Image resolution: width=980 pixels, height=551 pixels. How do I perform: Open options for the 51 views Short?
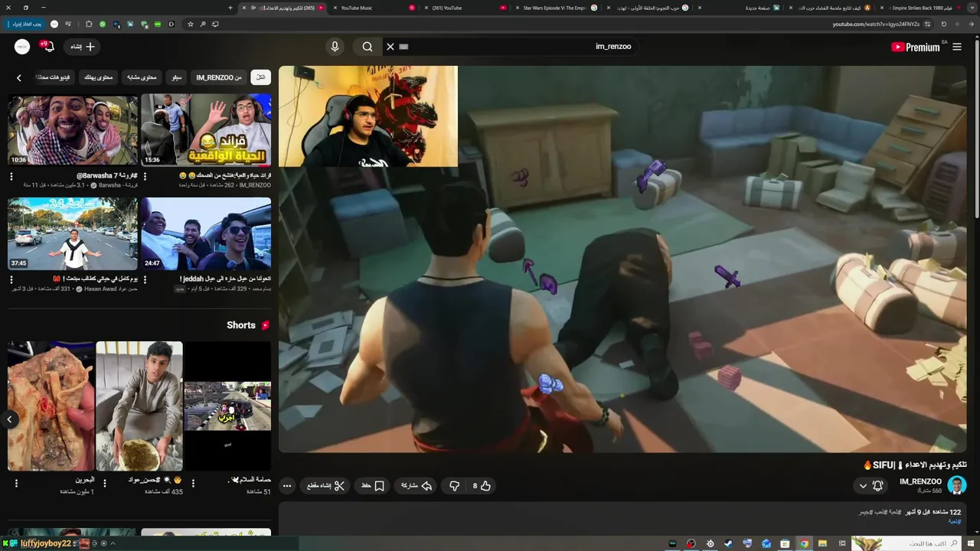[x=193, y=483]
